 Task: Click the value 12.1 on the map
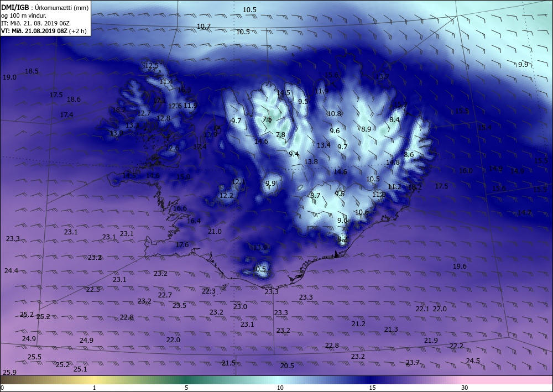point(238,182)
